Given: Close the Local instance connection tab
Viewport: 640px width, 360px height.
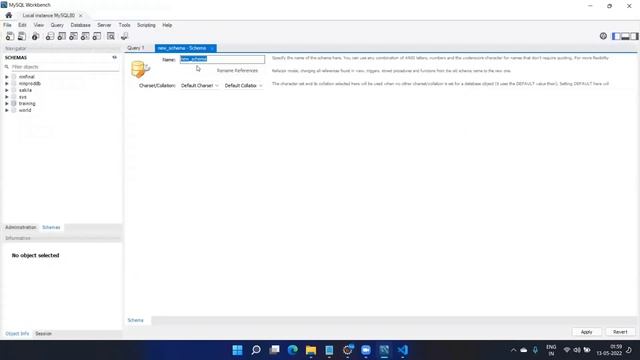Looking at the screenshot, I should click(x=80, y=16).
